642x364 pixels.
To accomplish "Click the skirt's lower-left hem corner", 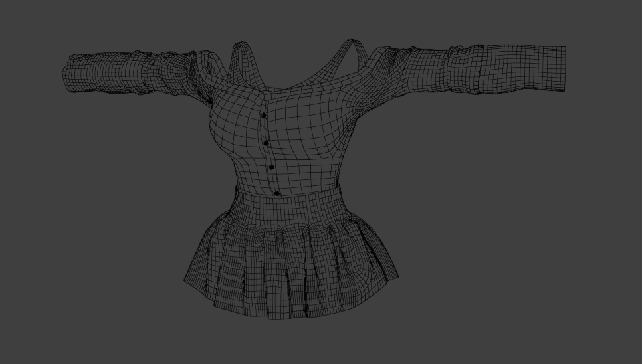I will coord(187,281).
